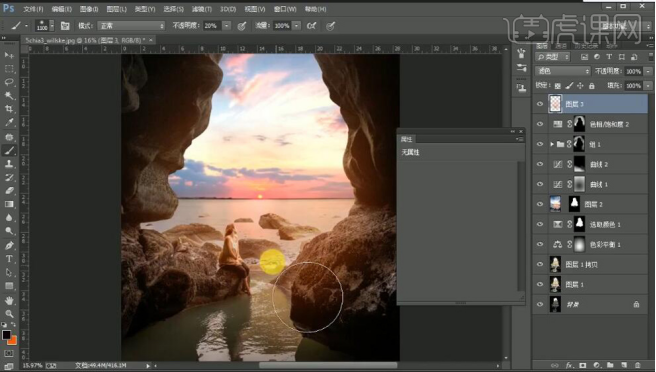Screen dimensions: 656x372
Task: Select the Rectangular Marquee tool
Action: click(9, 69)
